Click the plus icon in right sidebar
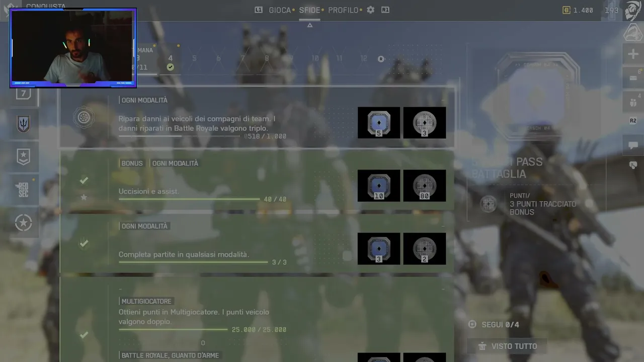Screen dimensions: 644x362 [633, 54]
